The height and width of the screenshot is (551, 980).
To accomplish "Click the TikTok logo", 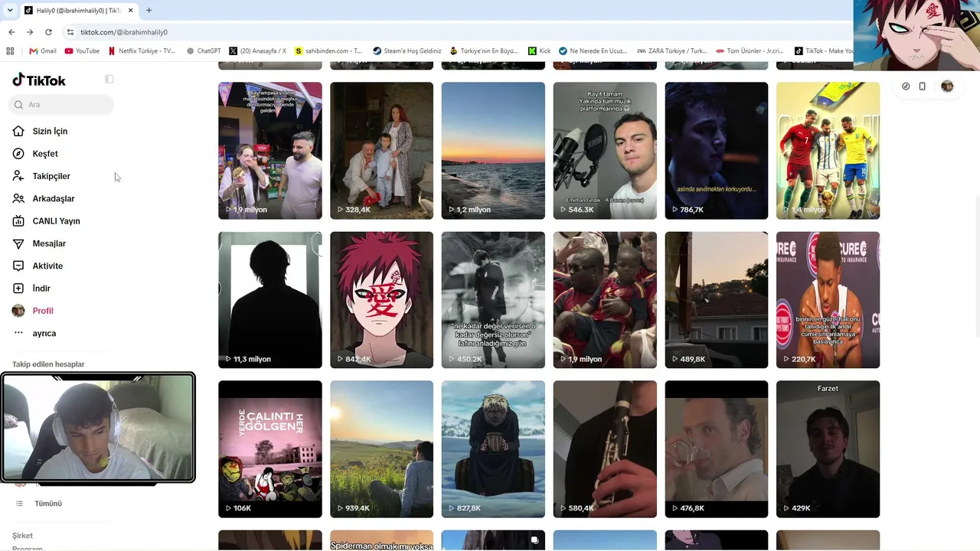I will 39,80.
